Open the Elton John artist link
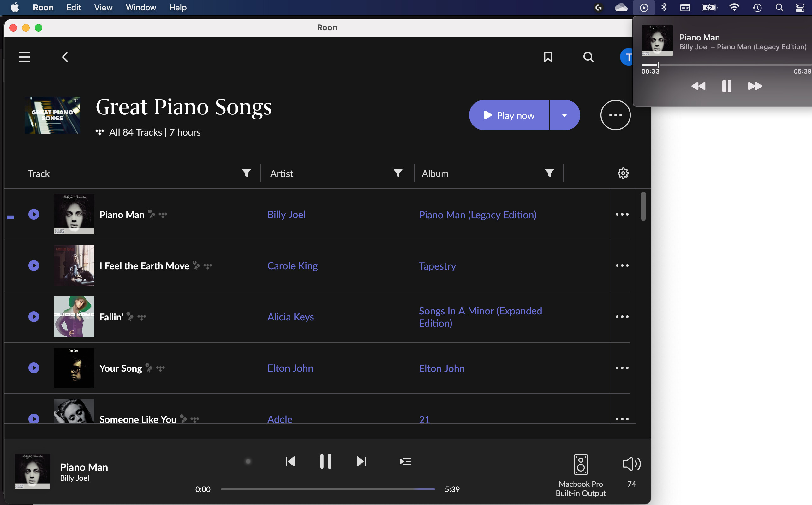The width and height of the screenshot is (812, 505). pyautogui.click(x=290, y=368)
